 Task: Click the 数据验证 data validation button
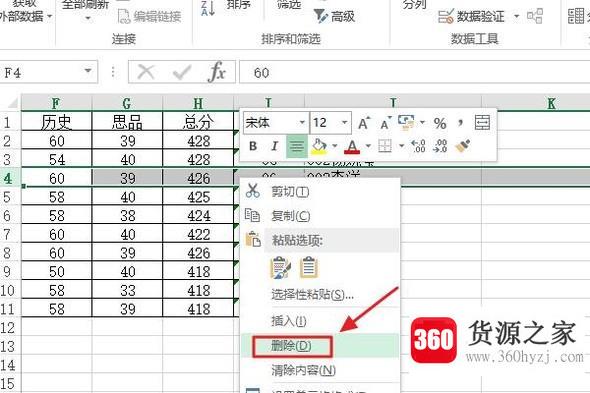(x=472, y=16)
